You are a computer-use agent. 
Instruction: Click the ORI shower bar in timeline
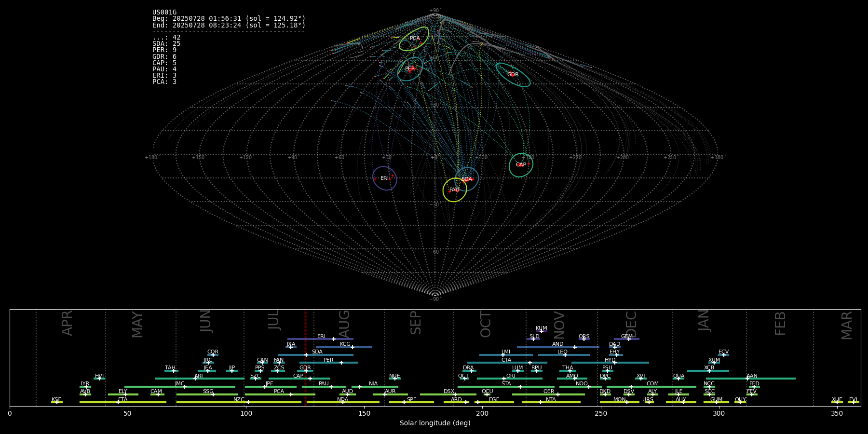point(510,379)
